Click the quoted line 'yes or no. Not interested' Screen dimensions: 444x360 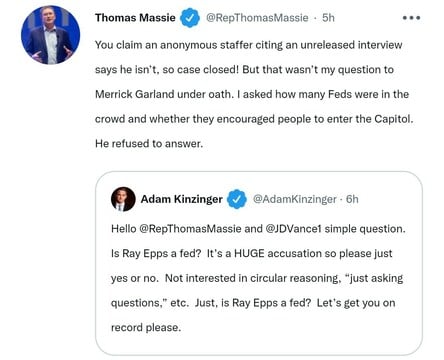pyautogui.click(x=257, y=278)
